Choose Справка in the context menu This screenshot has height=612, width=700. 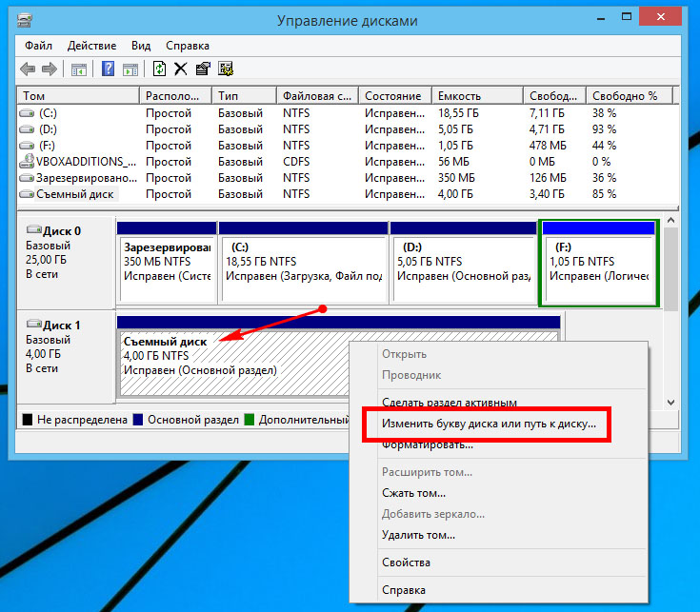(x=404, y=590)
